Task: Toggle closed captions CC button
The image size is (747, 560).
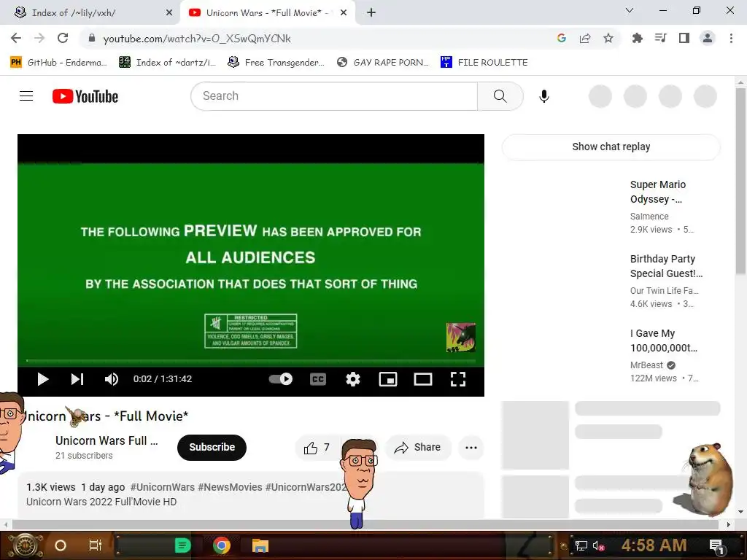Action: 318,379
